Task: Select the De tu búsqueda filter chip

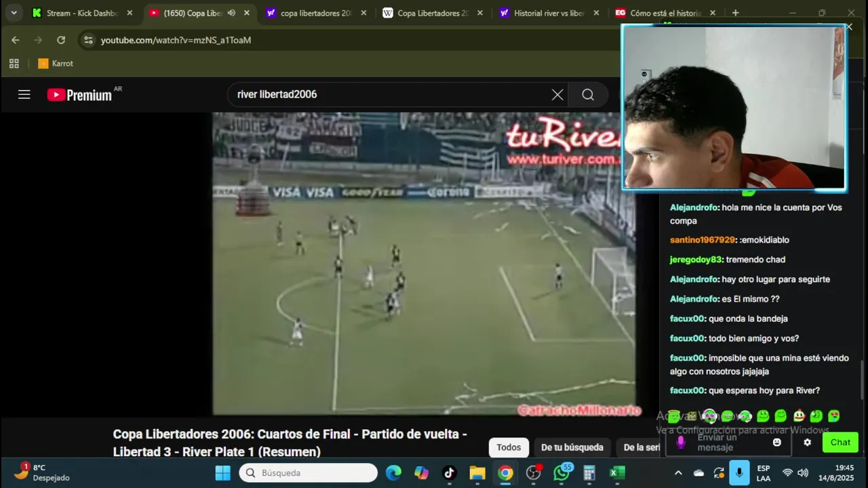Action: (x=572, y=447)
